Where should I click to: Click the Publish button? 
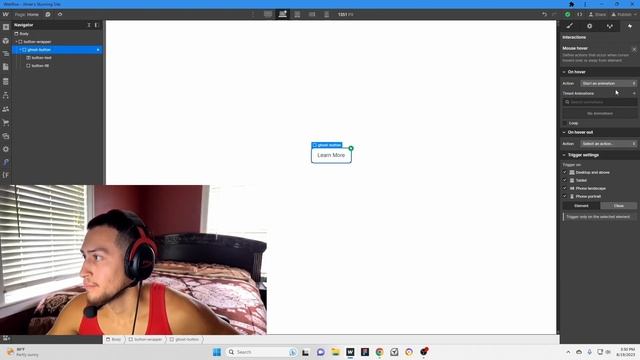click(624, 14)
